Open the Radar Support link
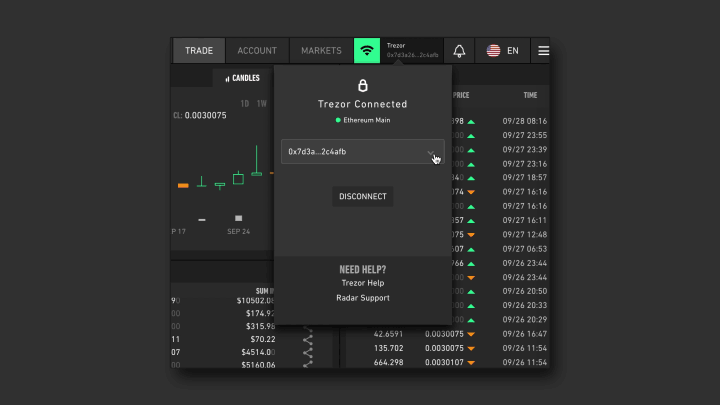 363,298
